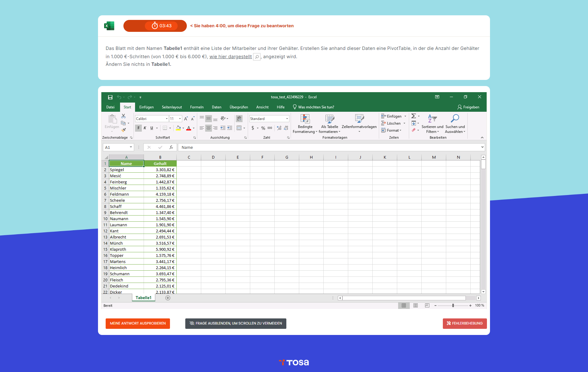Click Meine Antwort ausprobieren button
Screen dimensions: 588x372
coord(138,324)
